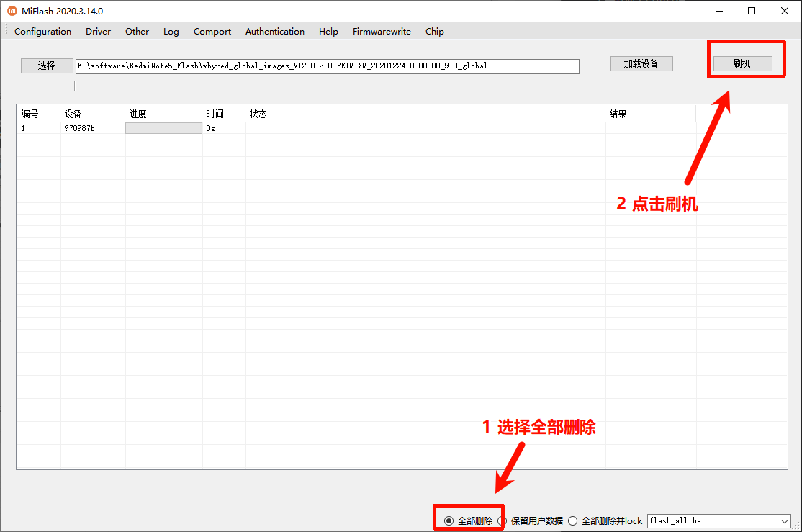Click the progress bar for device 970987b
The height and width of the screenshot is (532, 802).
coord(163,128)
